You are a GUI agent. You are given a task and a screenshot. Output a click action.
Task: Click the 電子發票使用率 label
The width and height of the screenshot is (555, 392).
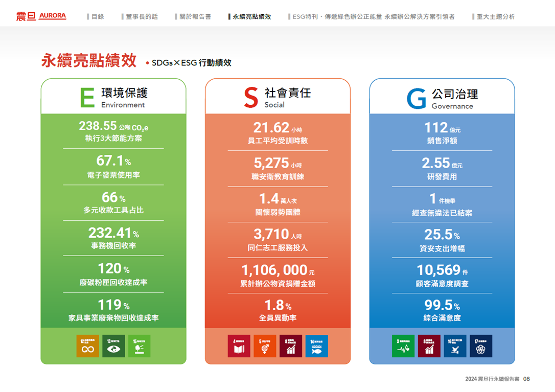click(113, 175)
